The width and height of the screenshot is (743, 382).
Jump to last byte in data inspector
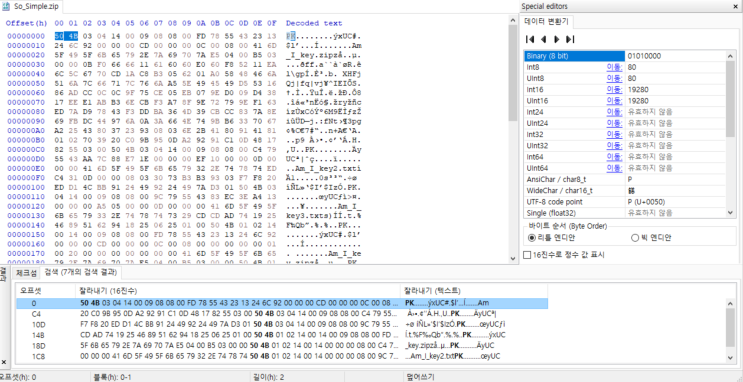coord(570,39)
